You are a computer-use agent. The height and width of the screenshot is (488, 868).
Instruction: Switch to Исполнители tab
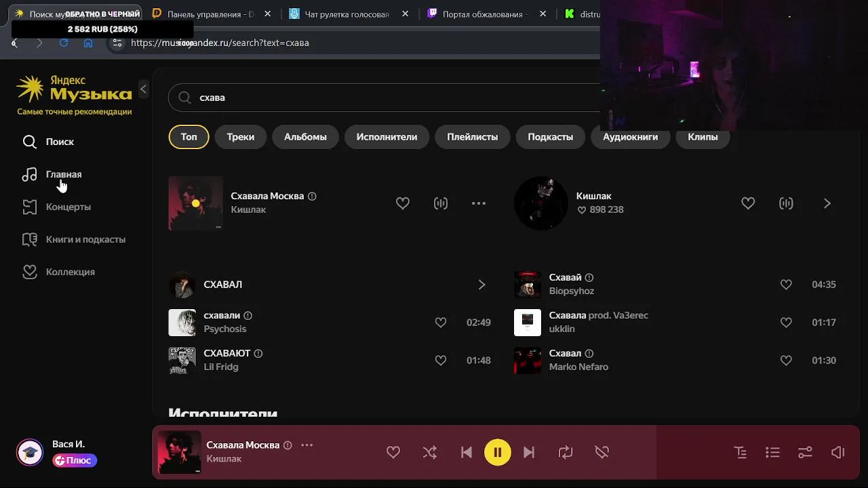[387, 137]
